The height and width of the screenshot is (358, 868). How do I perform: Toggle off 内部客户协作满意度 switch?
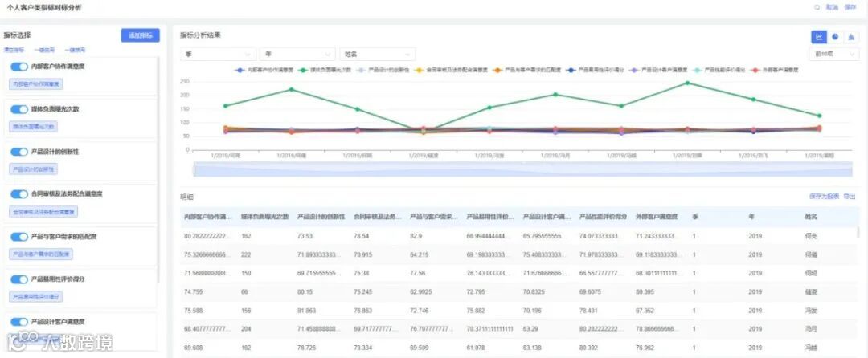(19, 67)
